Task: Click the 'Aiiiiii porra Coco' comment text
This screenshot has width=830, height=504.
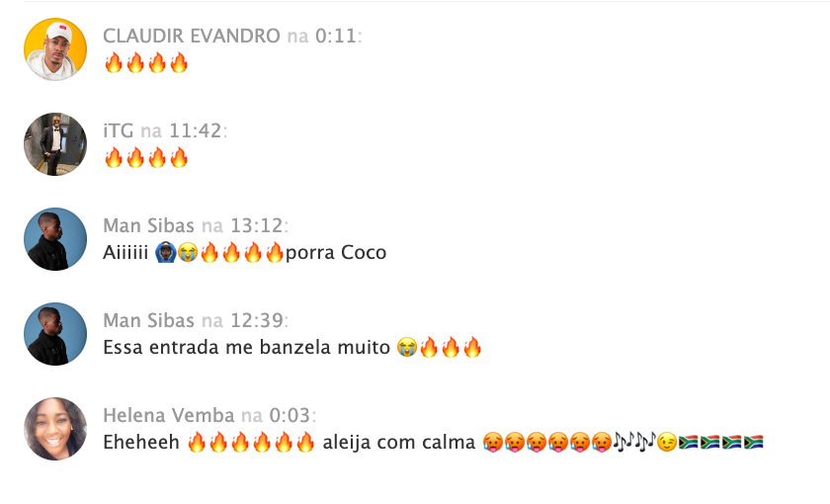Action: click(245, 253)
